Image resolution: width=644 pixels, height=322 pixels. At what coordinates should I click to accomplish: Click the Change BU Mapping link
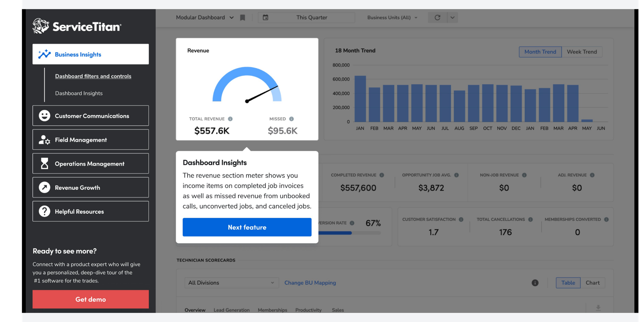coord(310,283)
